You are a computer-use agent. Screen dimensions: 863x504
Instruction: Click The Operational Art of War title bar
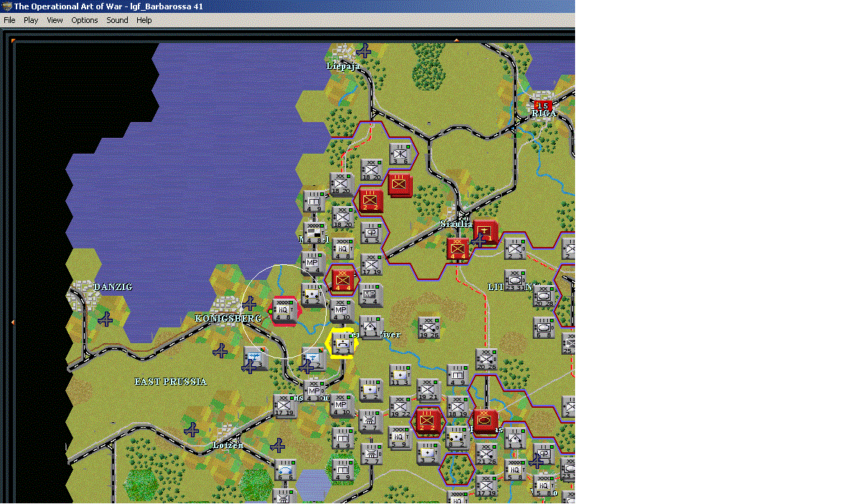click(287, 6)
